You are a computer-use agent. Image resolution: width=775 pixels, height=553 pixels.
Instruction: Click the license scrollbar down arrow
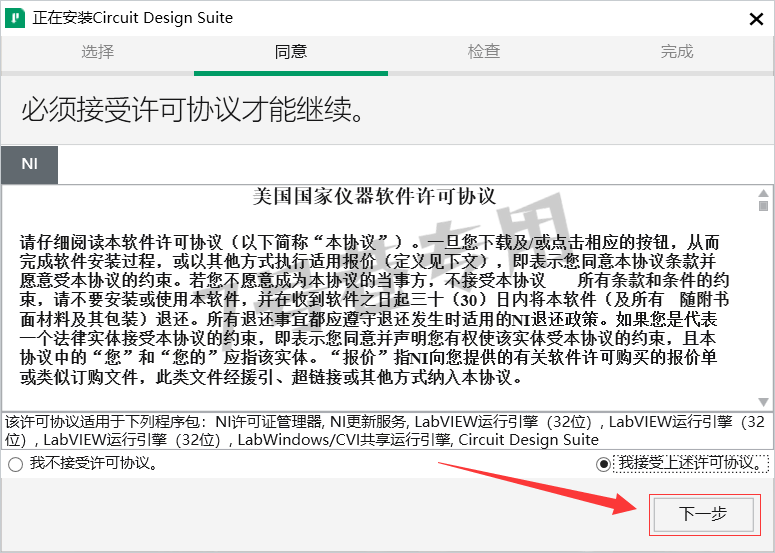pos(764,402)
